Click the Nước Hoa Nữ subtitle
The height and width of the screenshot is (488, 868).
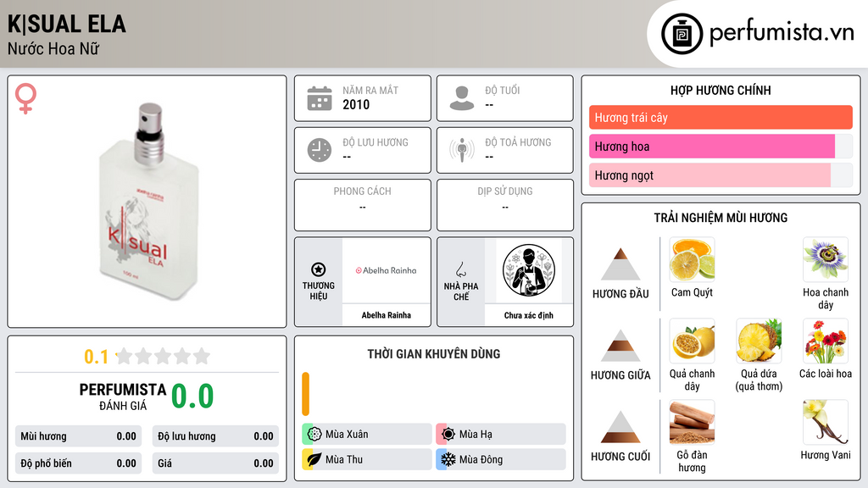click(53, 48)
